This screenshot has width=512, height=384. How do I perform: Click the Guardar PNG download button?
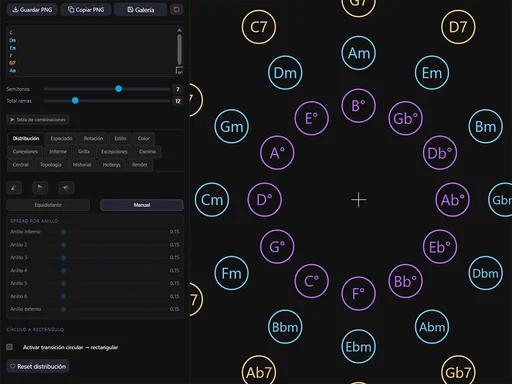32,10
